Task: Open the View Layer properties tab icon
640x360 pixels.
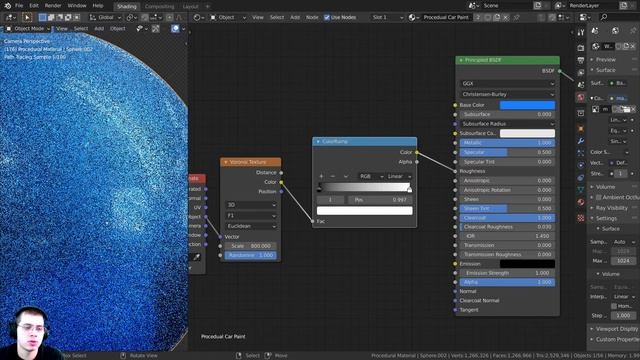Action: [x=581, y=72]
